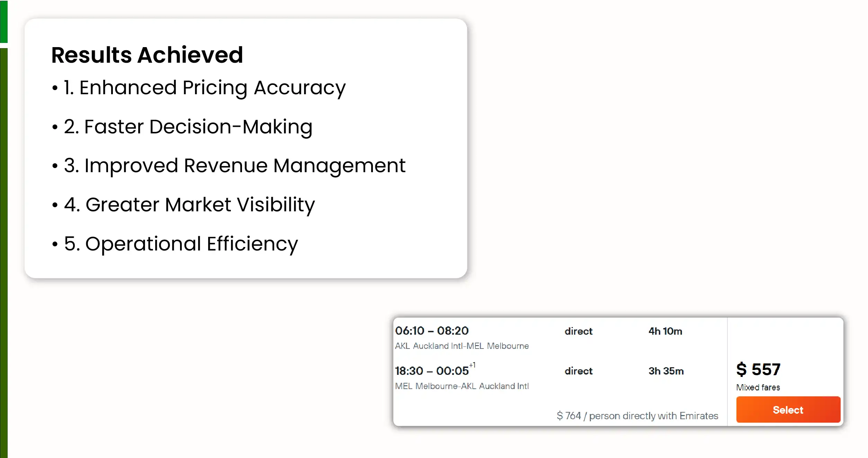Click "direct" on the return flight row
868x458 pixels.
pos(578,371)
